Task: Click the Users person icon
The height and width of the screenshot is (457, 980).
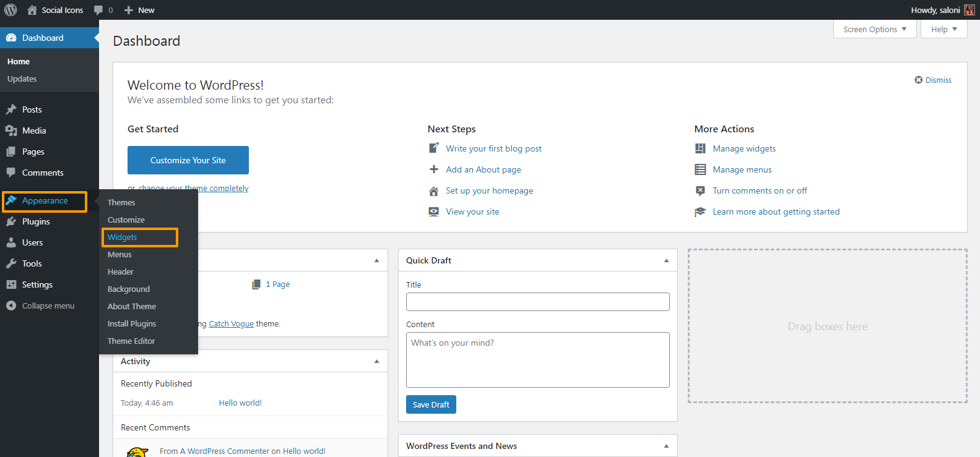Action: pyautogui.click(x=11, y=242)
